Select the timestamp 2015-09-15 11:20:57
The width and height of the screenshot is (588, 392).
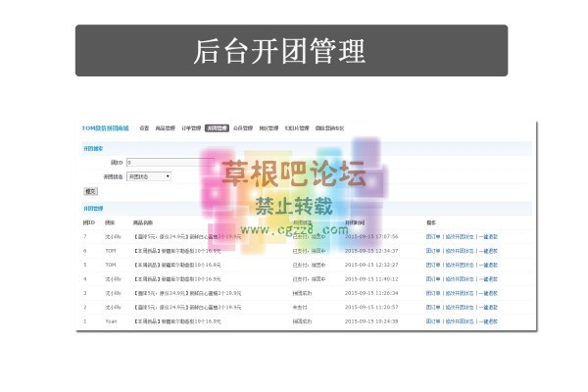pos(371,307)
